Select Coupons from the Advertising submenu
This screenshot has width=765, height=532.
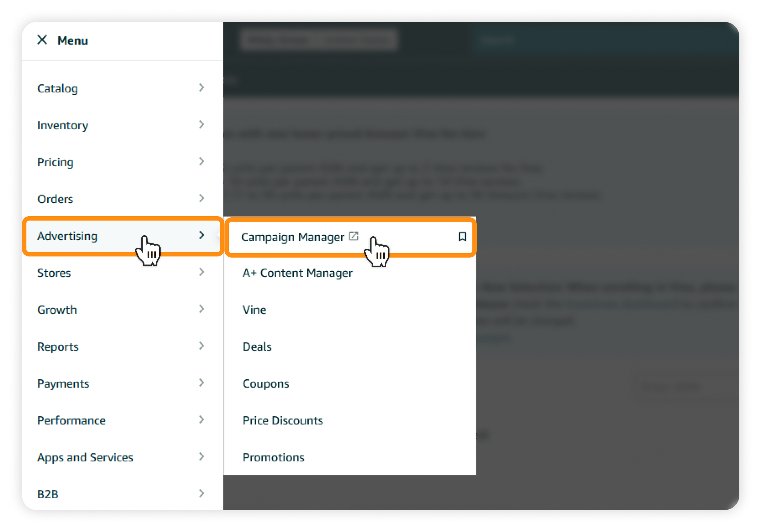tap(266, 383)
